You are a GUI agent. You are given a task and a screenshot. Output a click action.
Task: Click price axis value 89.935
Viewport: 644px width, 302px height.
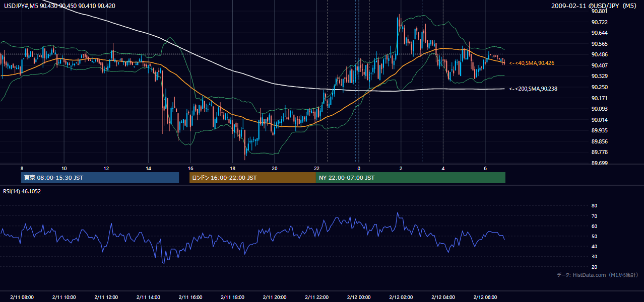click(600, 130)
